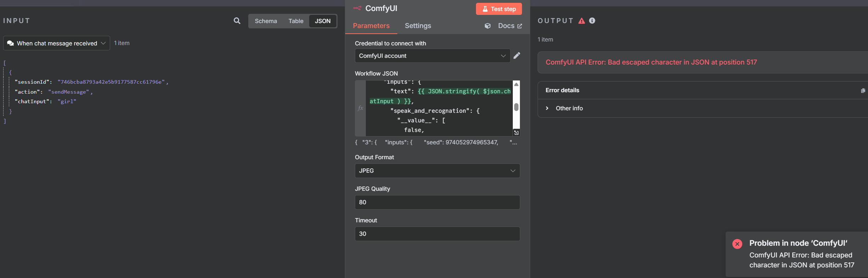Open the ComfyUI account credential dropdown

432,56
